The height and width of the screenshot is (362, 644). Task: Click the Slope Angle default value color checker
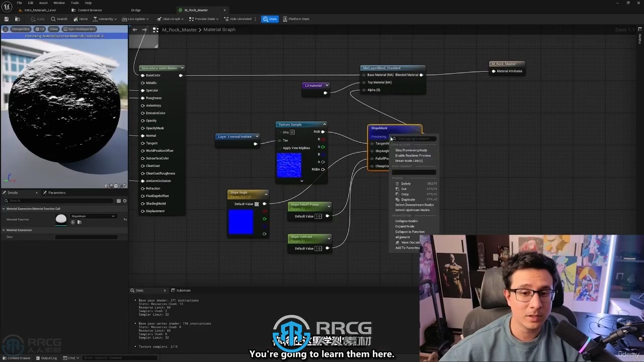pyautogui.click(x=257, y=204)
